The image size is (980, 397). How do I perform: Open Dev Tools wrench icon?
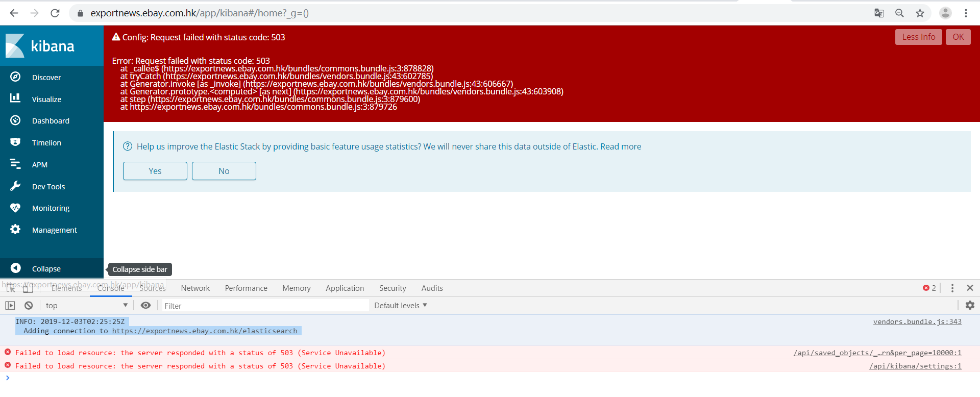[x=15, y=186]
